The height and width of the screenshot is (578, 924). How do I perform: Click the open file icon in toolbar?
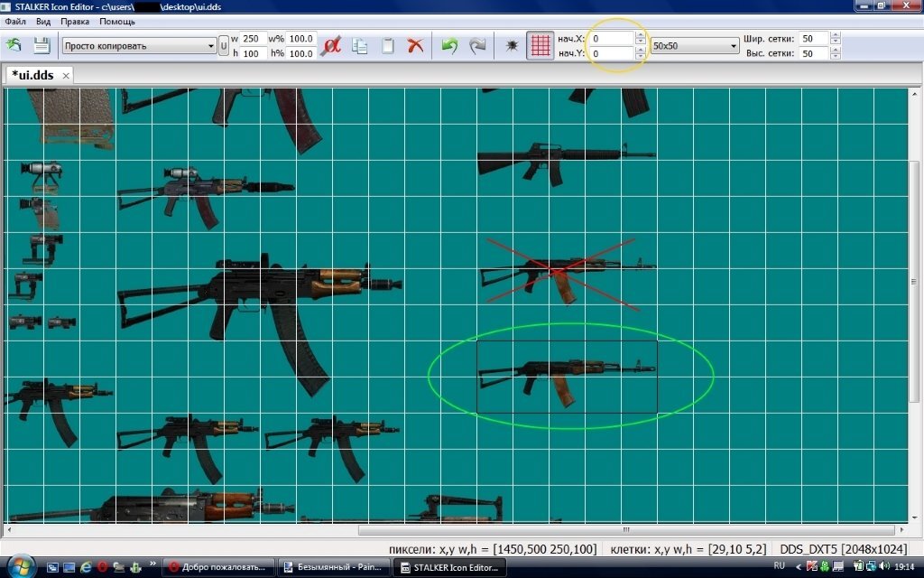(x=14, y=45)
